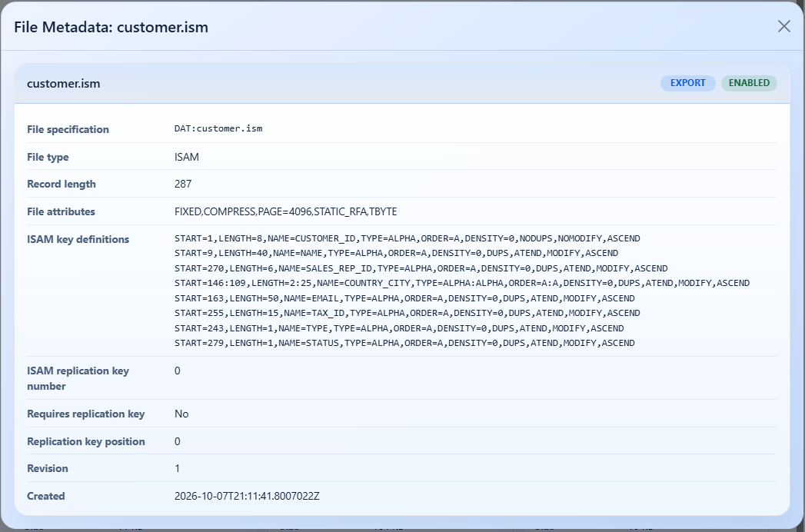805x532 pixels.
Task: Close the File Metadata dialog
Action: click(783, 26)
